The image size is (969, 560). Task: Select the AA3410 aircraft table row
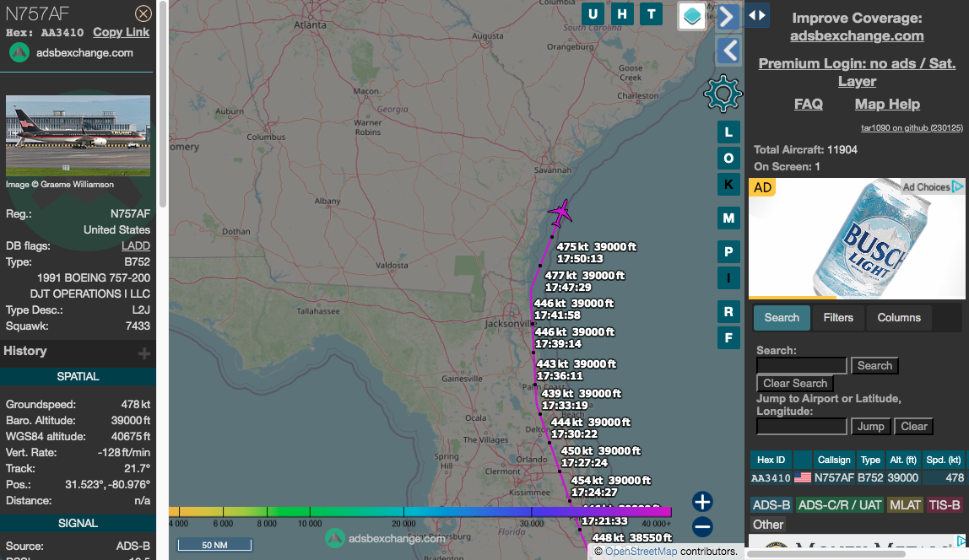[858, 478]
